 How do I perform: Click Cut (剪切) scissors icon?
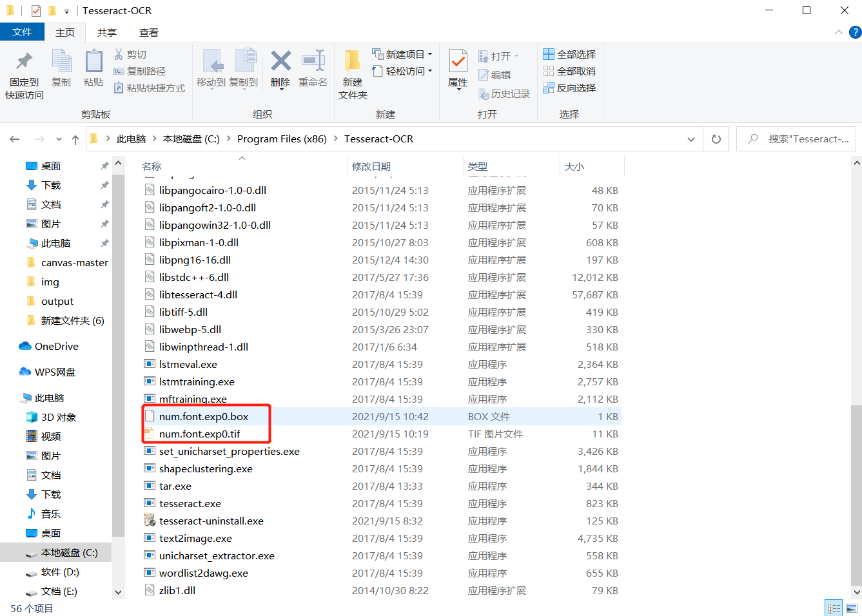click(119, 54)
